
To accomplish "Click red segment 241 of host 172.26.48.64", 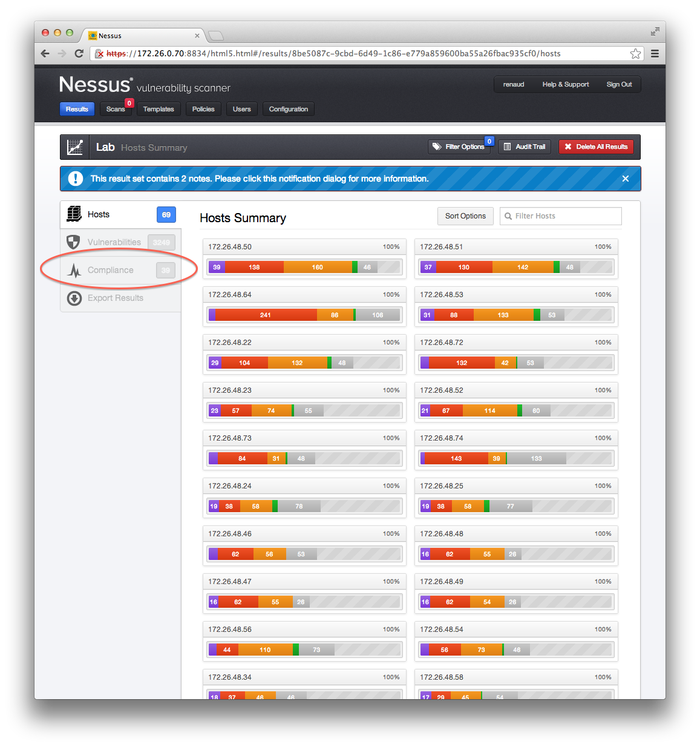I will 266,315.
